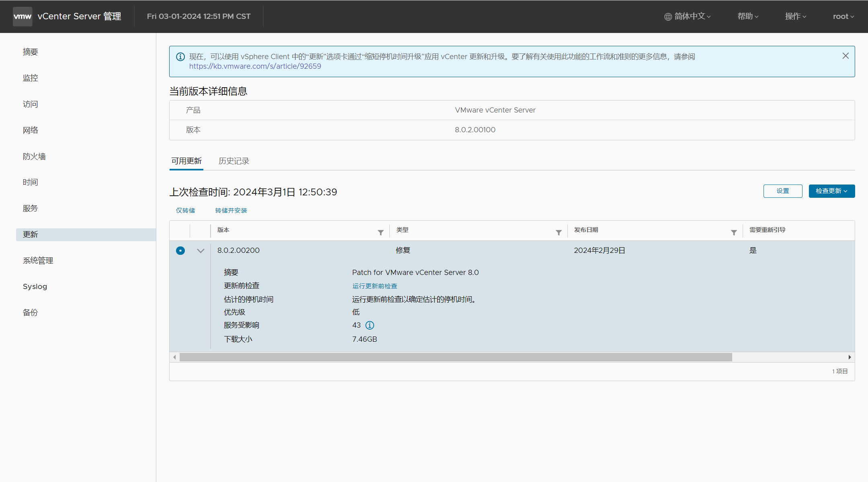Image resolution: width=868 pixels, height=482 pixels.
Task: Switch to the 可用更新 tab
Action: pos(186,161)
